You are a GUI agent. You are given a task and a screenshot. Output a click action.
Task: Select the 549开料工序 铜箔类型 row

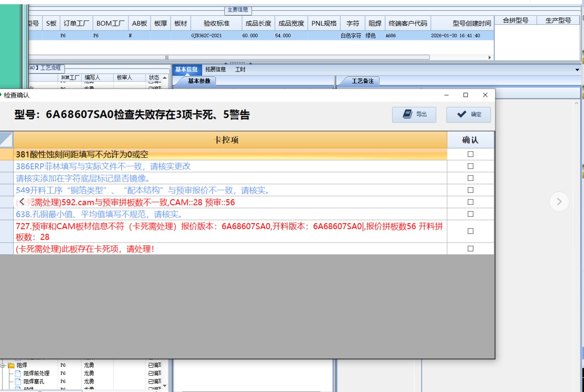coord(230,190)
